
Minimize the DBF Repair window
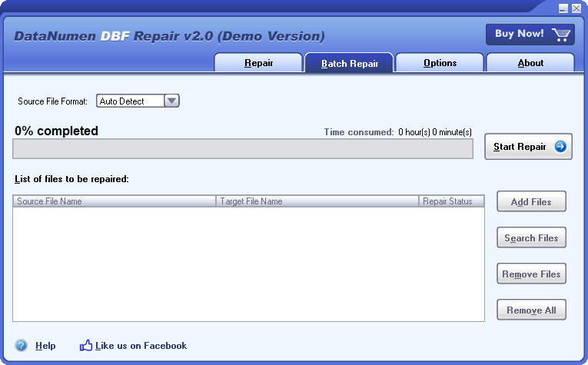[x=563, y=8]
